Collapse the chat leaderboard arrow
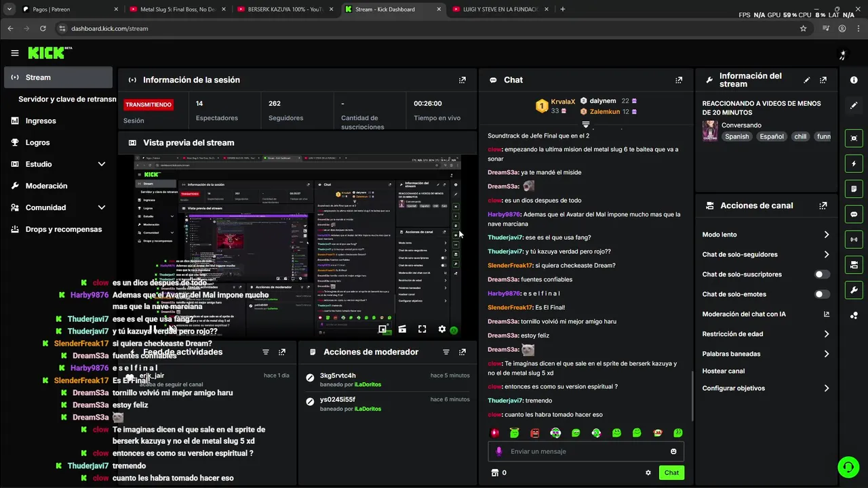868x488 pixels. (586, 125)
